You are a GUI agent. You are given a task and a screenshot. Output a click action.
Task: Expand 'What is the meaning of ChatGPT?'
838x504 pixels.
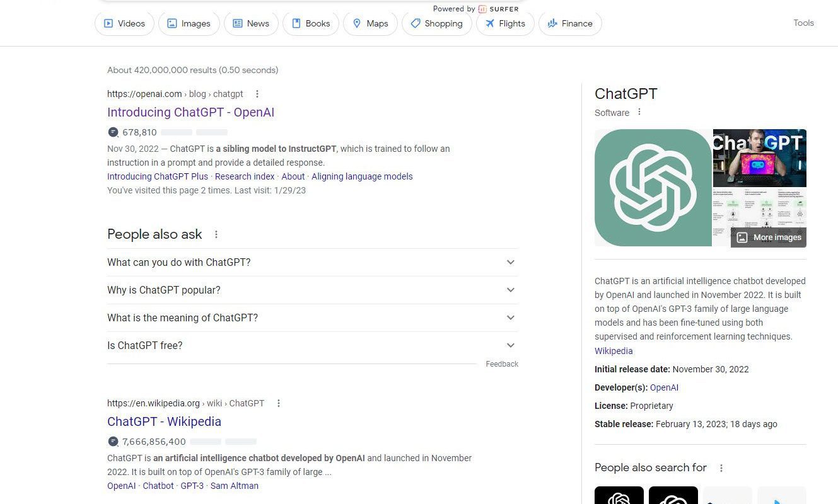(312, 318)
